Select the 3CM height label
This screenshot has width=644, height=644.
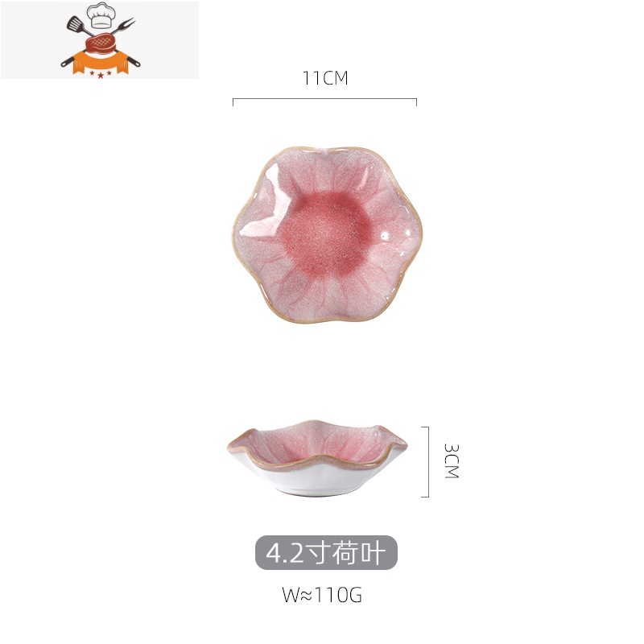coord(452,461)
